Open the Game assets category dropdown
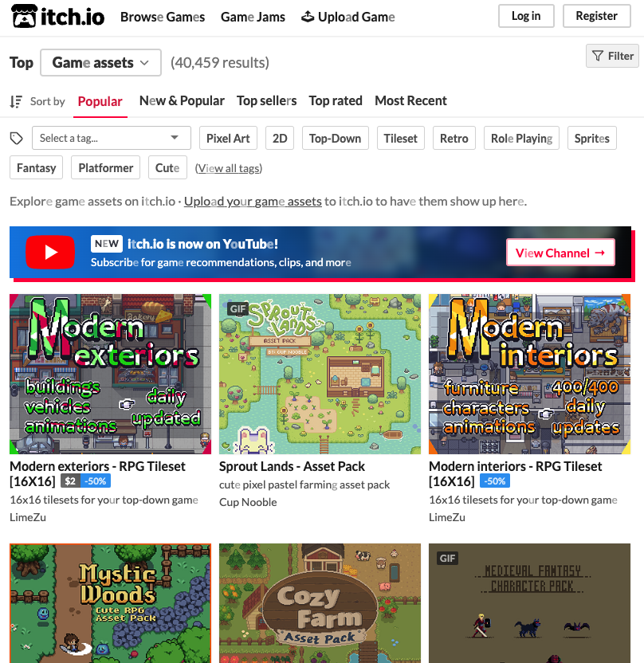 click(100, 63)
